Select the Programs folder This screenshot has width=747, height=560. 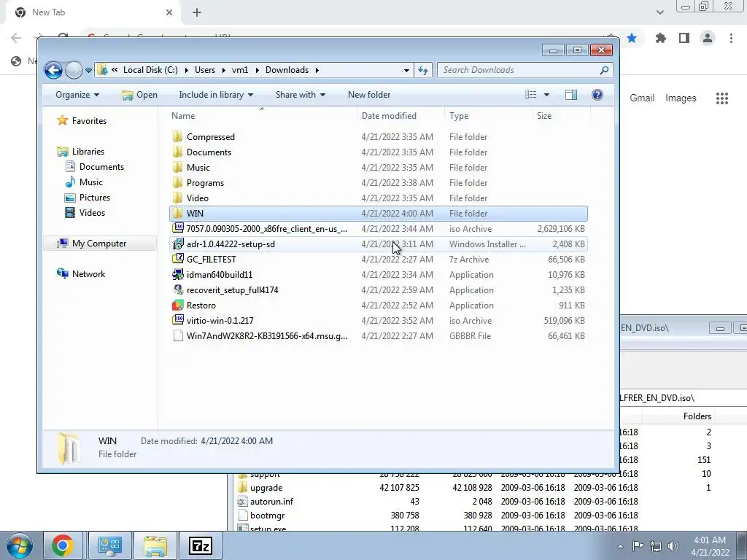pyautogui.click(x=379, y=183)
